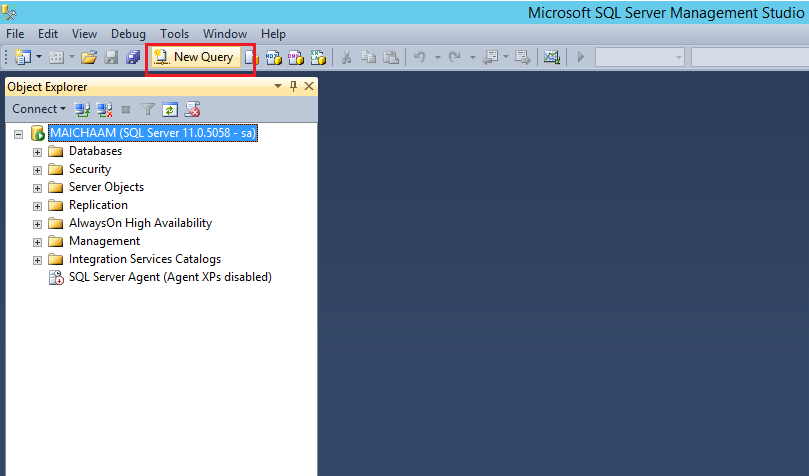The height and width of the screenshot is (476, 809).
Task: Open the Window menu
Action: (225, 34)
